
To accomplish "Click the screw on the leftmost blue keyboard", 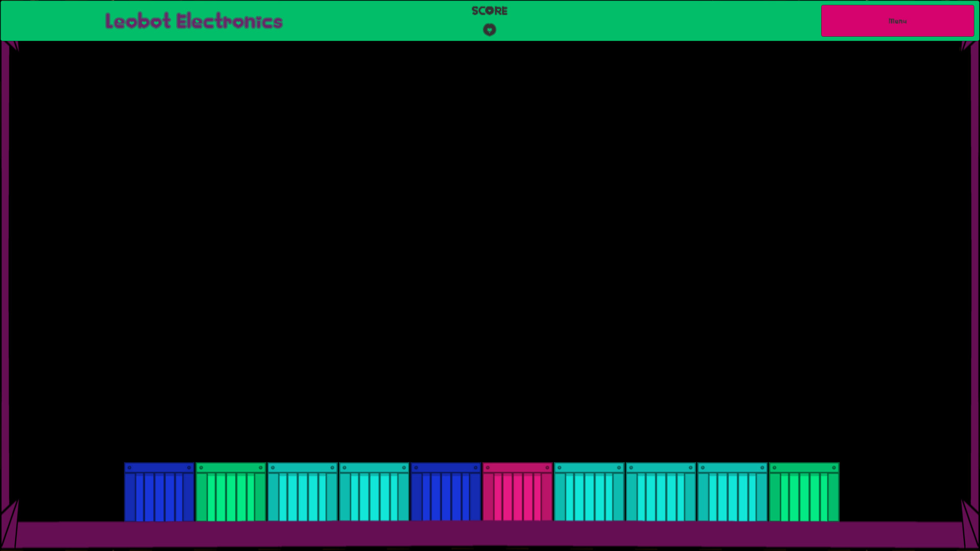I will point(129,466).
